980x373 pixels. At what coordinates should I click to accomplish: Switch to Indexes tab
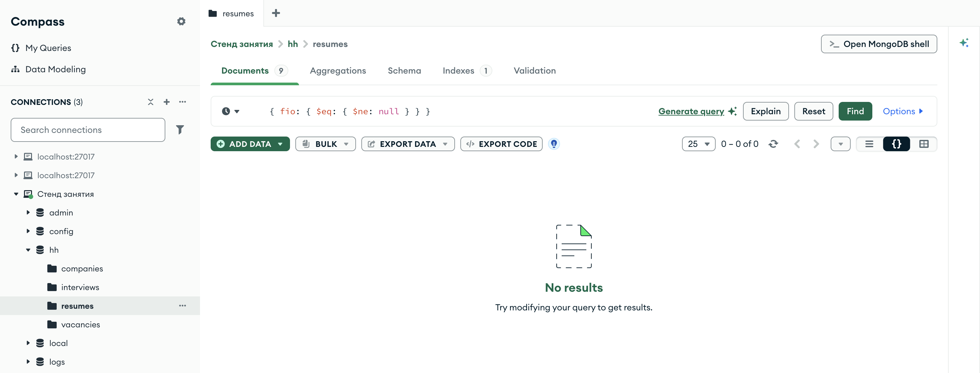467,71
